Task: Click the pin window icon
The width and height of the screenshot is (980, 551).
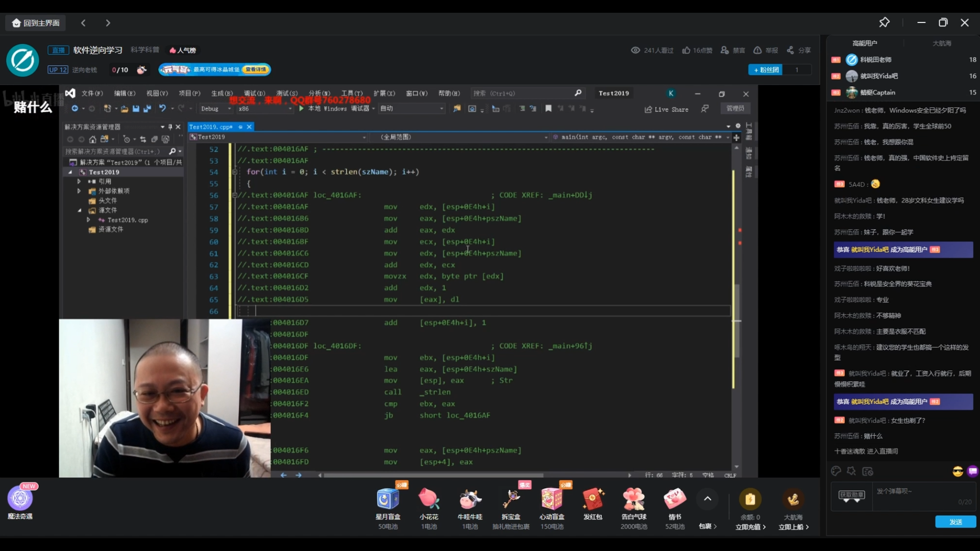Action: (x=884, y=22)
